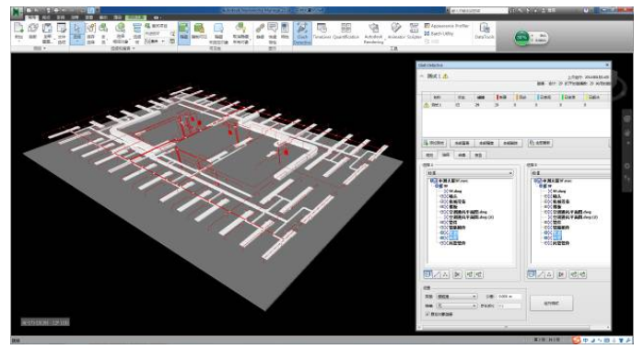The image size is (644, 349).
Task: Open Appearance Profiler
Action: [x=446, y=26]
